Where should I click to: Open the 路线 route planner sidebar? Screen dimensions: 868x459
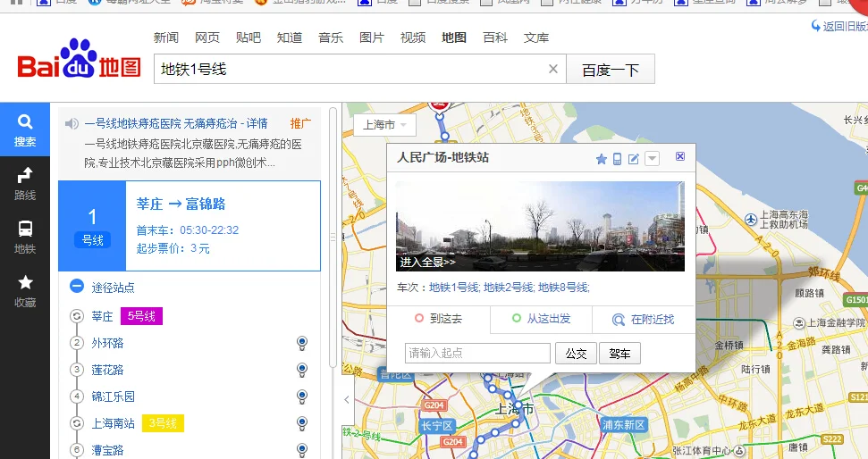click(x=25, y=184)
